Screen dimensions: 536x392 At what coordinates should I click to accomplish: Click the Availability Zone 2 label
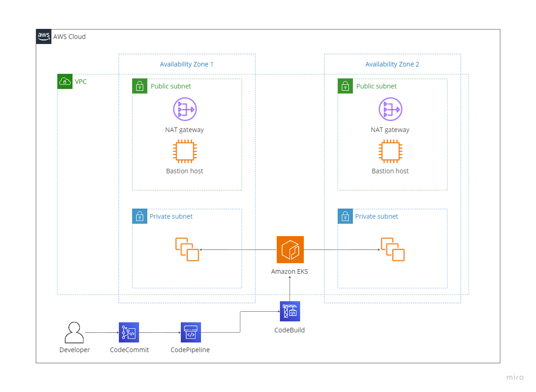[x=392, y=64]
